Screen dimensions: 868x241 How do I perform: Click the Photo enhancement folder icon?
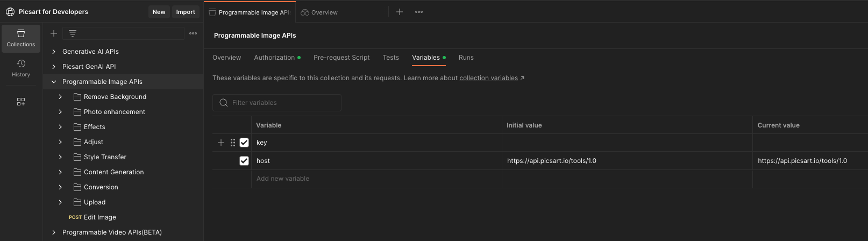(77, 112)
